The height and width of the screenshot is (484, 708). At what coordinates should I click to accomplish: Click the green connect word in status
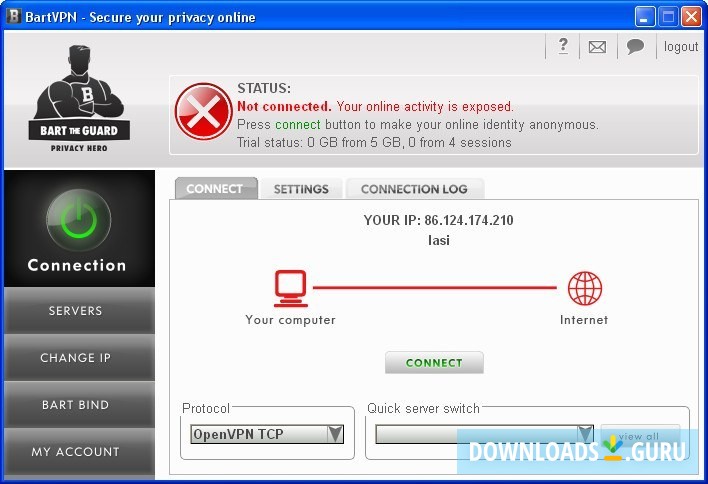coord(298,124)
